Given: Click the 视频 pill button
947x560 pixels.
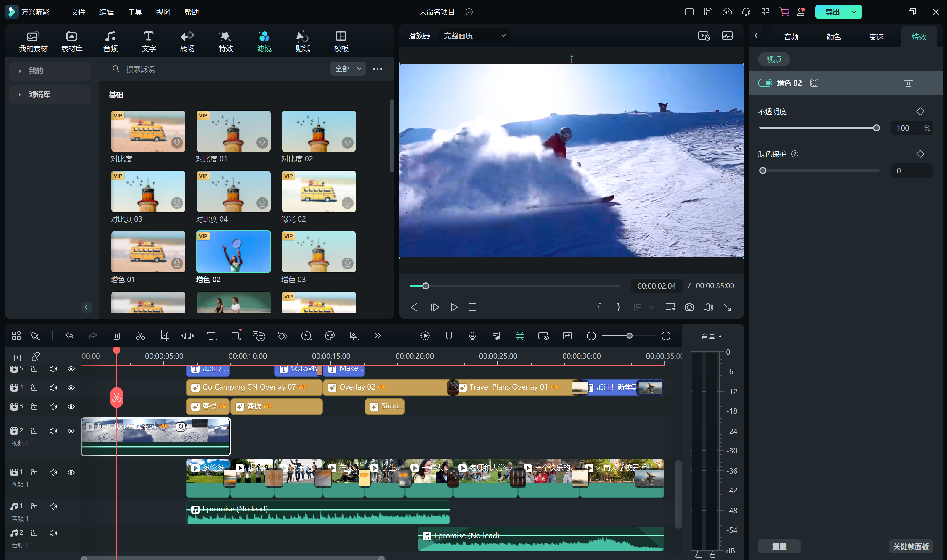Looking at the screenshot, I should tap(774, 59).
